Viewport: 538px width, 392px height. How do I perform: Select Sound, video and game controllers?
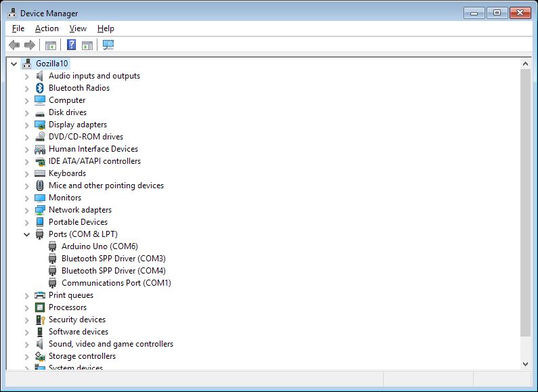click(110, 344)
